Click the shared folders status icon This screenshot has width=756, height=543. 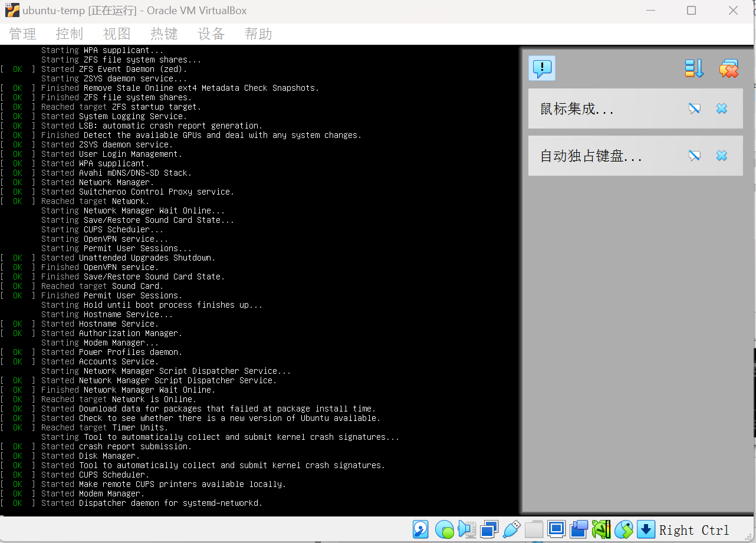click(534, 529)
